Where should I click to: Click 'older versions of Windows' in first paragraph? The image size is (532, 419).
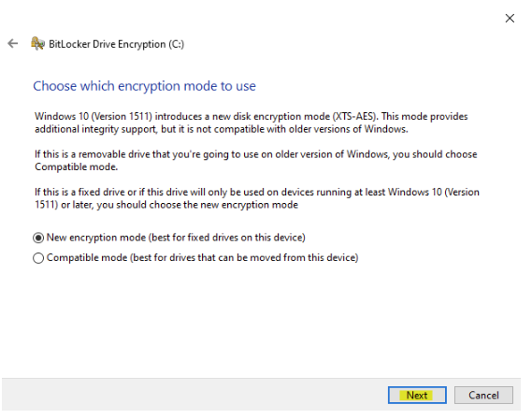click(x=348, y=129)
